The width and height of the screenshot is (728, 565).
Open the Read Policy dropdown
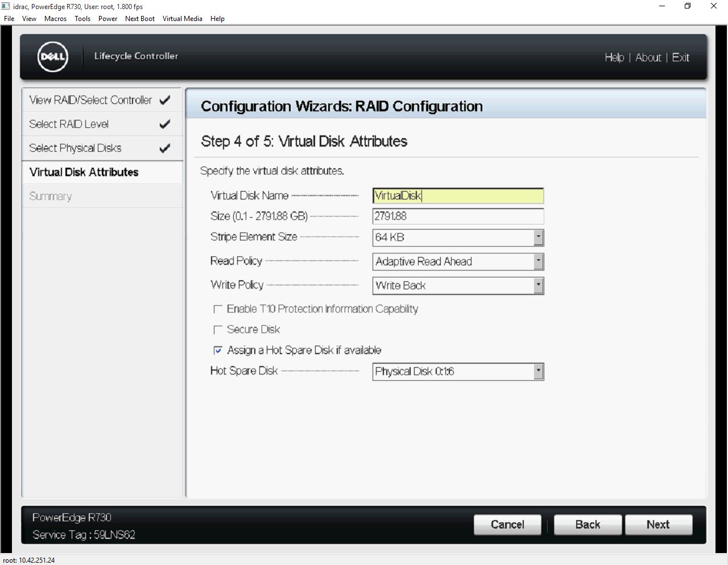click(458, 261)
